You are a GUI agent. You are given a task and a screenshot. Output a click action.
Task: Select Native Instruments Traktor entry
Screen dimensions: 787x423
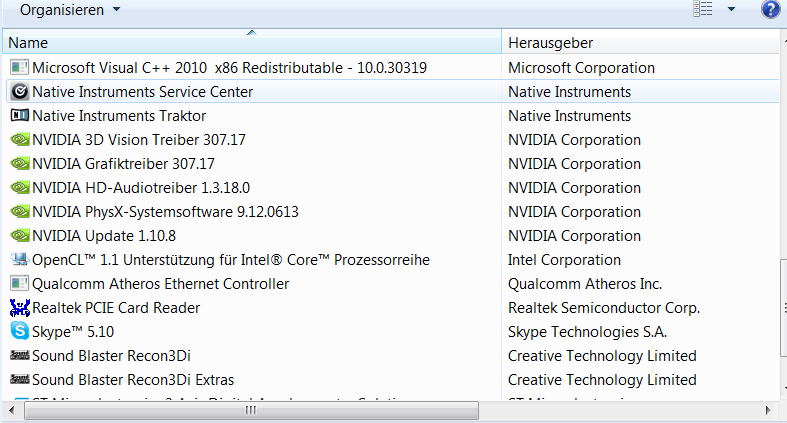(x=119, y=116)
